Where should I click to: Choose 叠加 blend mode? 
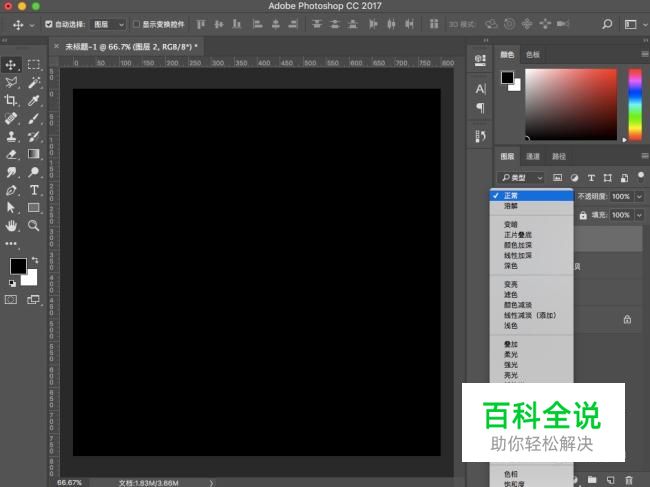(531, 344)
